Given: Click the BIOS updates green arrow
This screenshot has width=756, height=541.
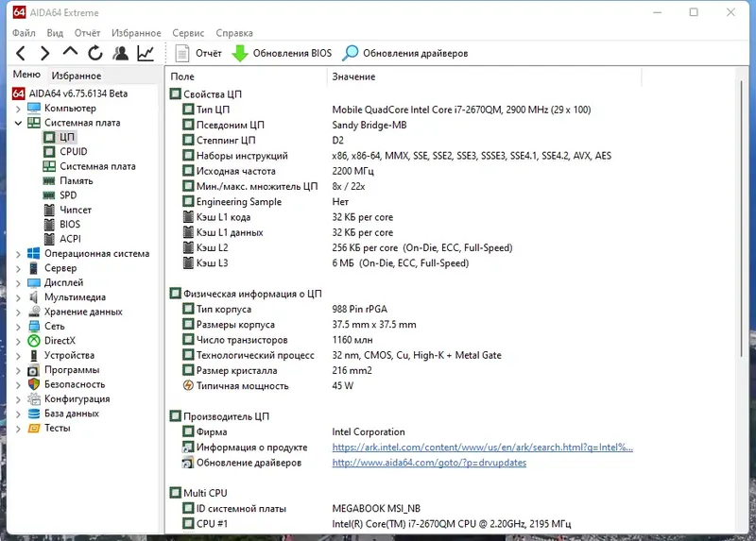Looking at the screenshot, I should 240,54.
